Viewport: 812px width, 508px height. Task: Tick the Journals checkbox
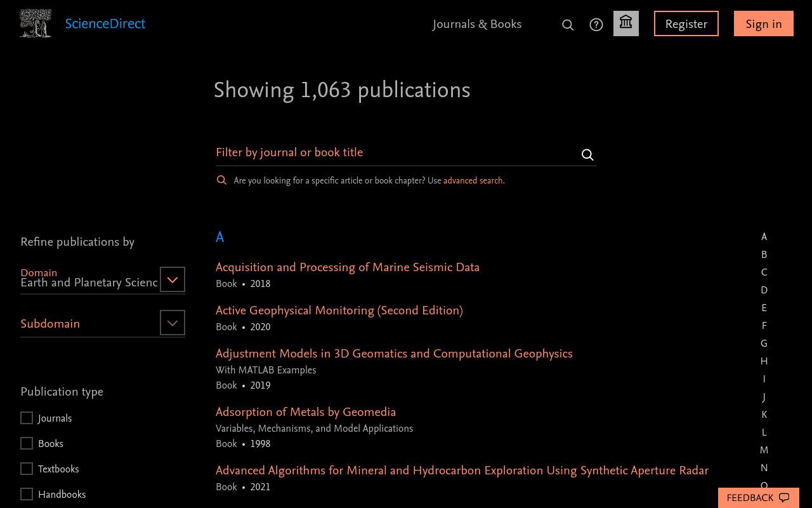27,418
